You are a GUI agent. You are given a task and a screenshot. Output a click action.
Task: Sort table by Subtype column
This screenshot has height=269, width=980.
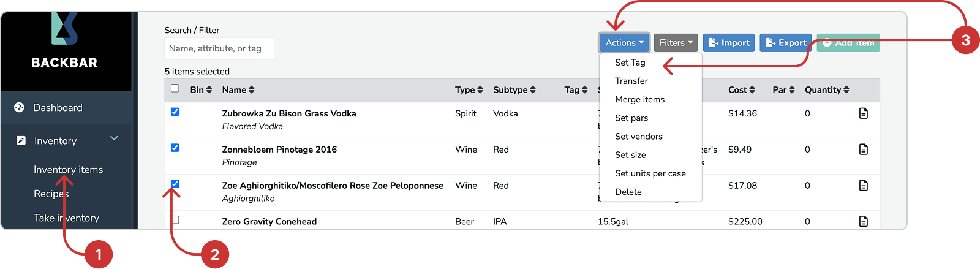[514, 90]
